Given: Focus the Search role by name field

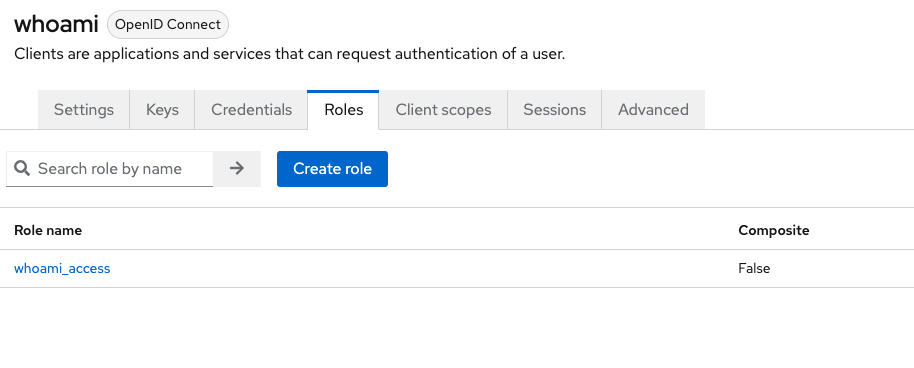Looking at the screenshot, I should click(110, 169).
